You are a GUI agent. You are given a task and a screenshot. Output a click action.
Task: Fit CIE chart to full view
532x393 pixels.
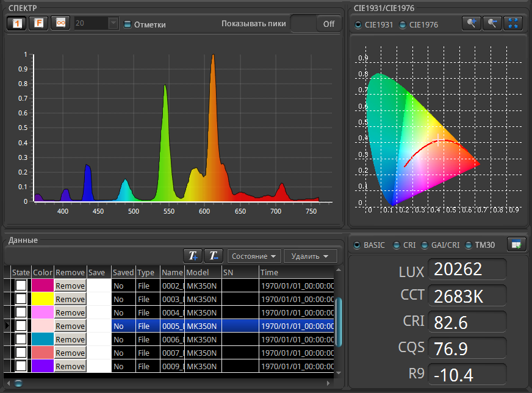coord(513,23)
